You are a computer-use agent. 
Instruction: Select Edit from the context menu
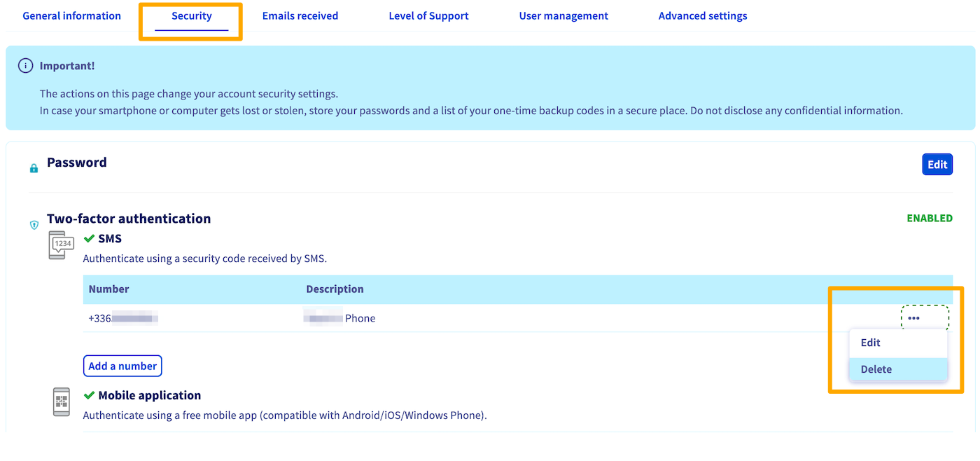pyautogui.click(x=870, y=343)
